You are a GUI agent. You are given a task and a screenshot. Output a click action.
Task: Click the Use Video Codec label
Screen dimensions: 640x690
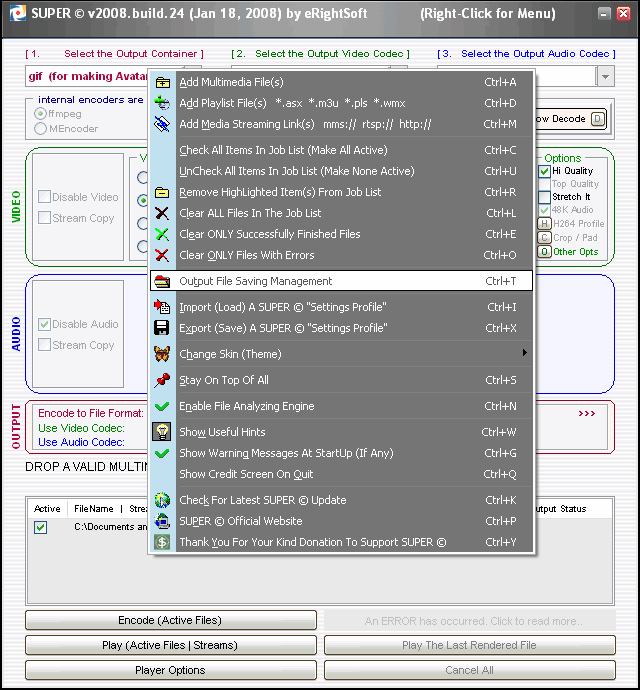81,428
